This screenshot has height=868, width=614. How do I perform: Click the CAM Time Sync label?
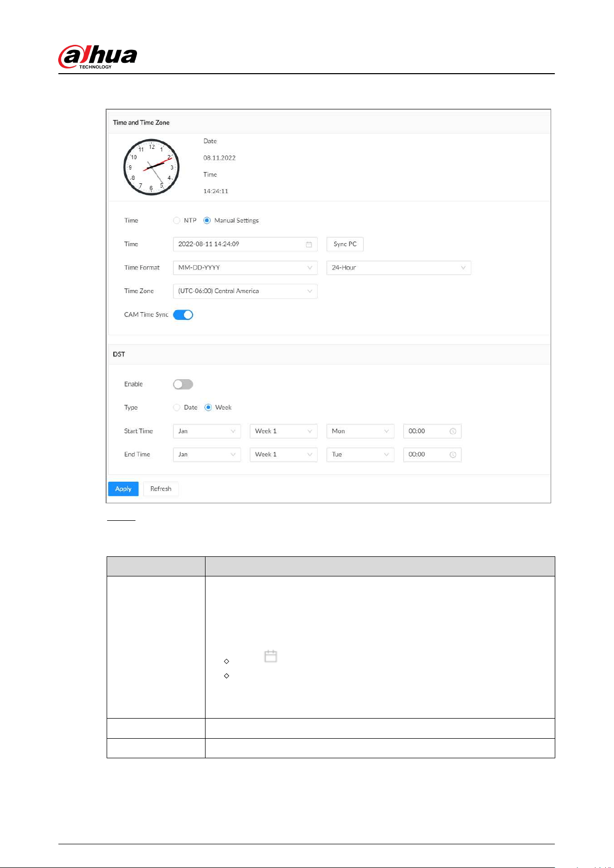pos(146,315)
